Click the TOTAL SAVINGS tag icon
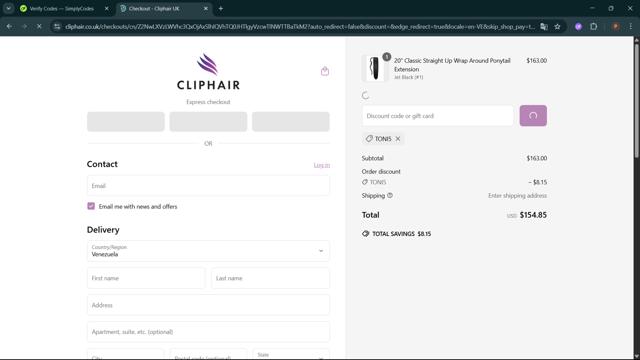Viewport: 640px width, 360px height. (365, 233)
